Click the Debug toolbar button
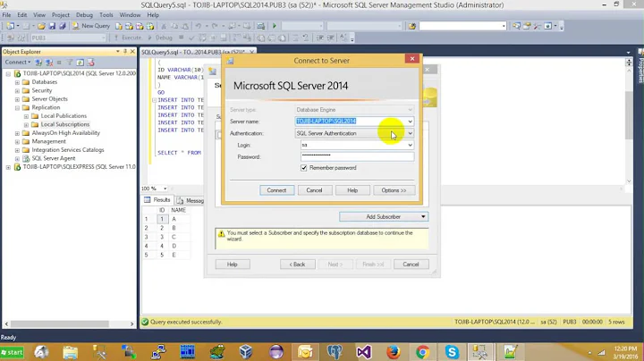Image resolution: width=644 pixels, height=361 pixels. pyautogui.click(x=160, y=38)
